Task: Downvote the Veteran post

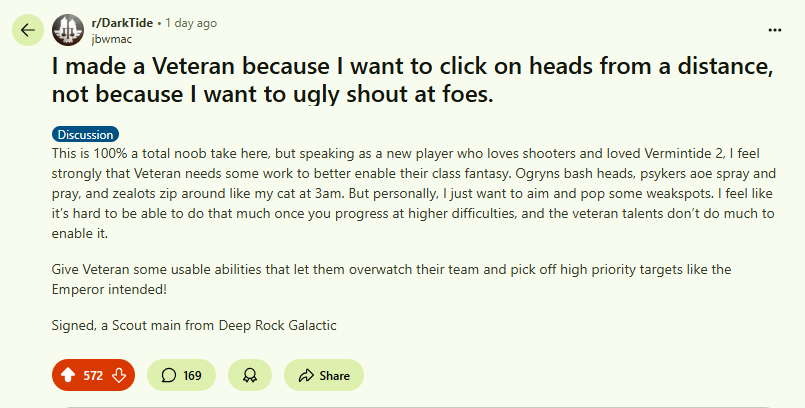Action: coord(118,376)
